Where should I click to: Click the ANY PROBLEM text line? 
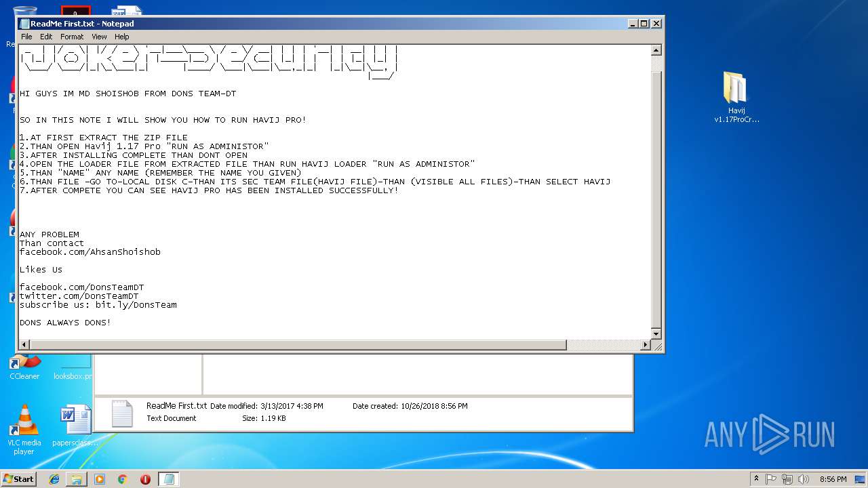[x=50, y=235]
